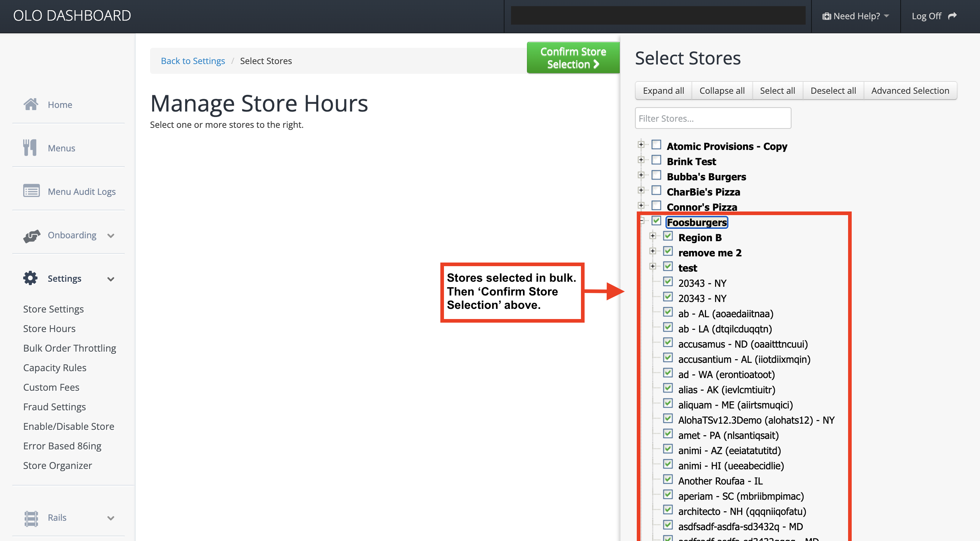980x541 pixels.
Task: Expand the Connor's Pizza tree node
Action: [641, 205]
